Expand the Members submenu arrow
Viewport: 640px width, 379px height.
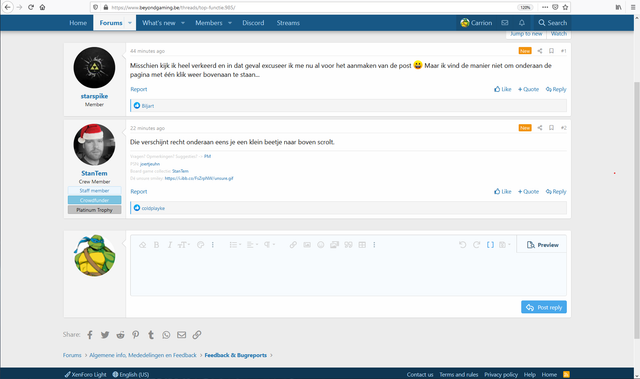tap(230, 23)
